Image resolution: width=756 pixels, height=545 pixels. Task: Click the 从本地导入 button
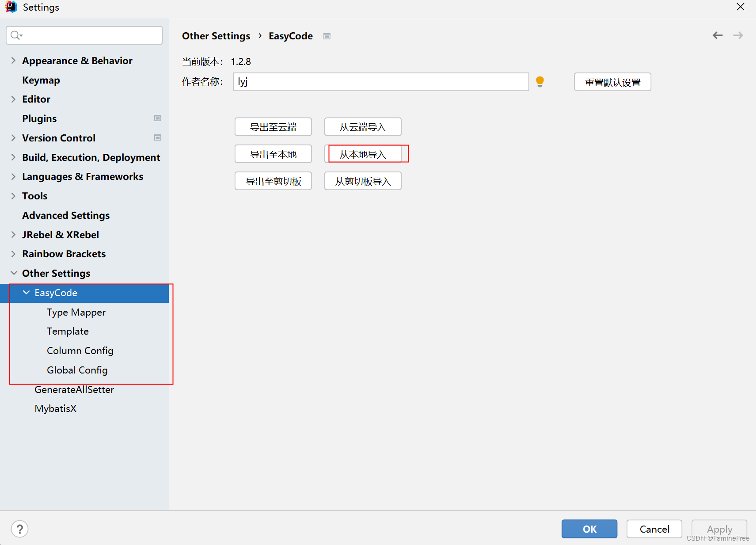[362, 154]
